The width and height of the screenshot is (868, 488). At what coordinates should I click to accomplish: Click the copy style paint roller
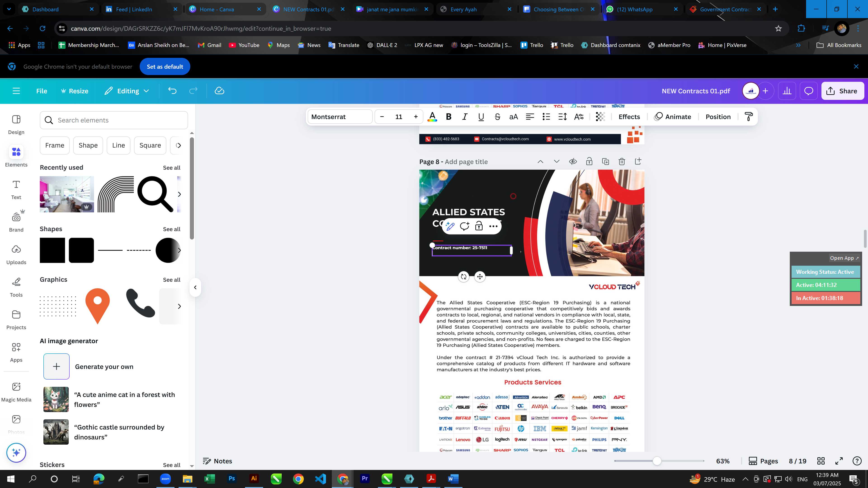click(749, 117)
